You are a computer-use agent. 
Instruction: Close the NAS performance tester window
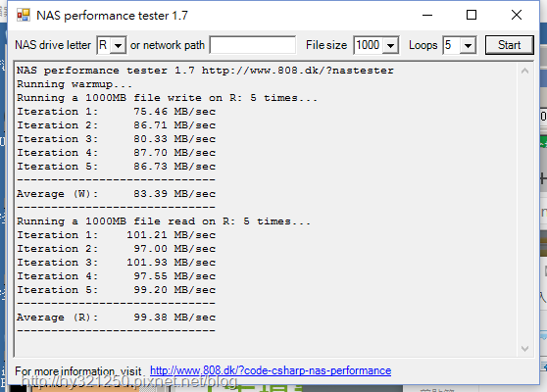pos(517,15)
